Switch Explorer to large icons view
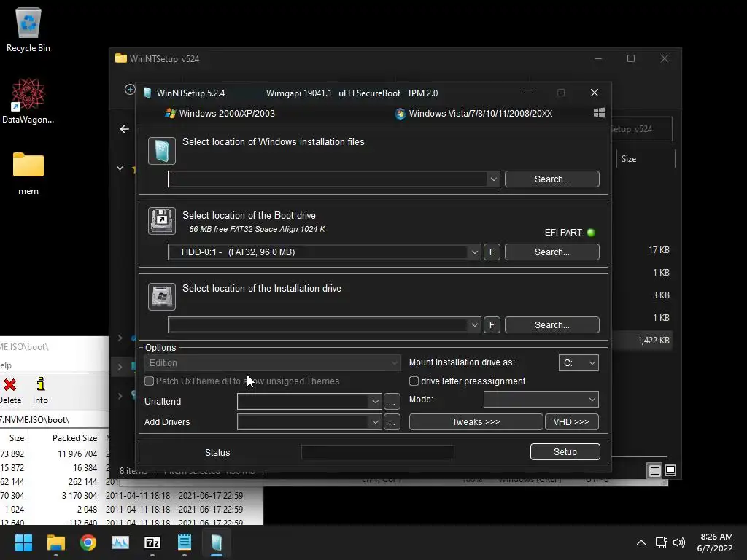 pyautogui.click(x=670, y=470)
